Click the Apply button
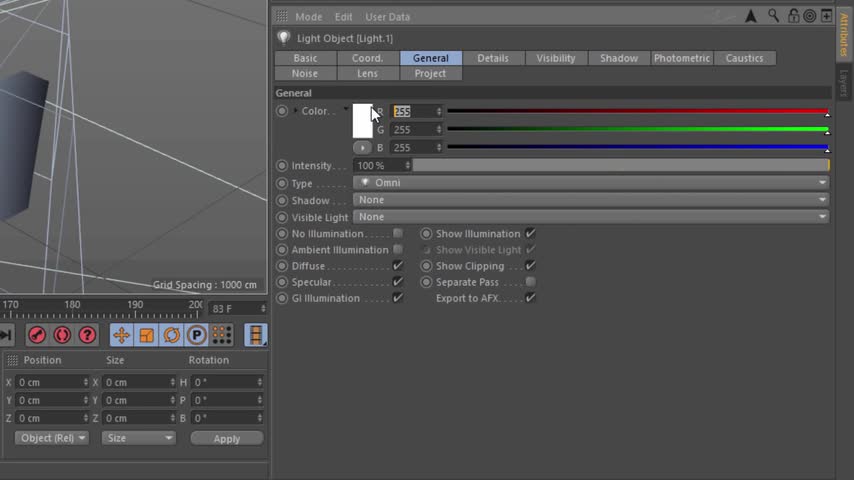This screenshot has height=480, width=854. coord(227,439)
